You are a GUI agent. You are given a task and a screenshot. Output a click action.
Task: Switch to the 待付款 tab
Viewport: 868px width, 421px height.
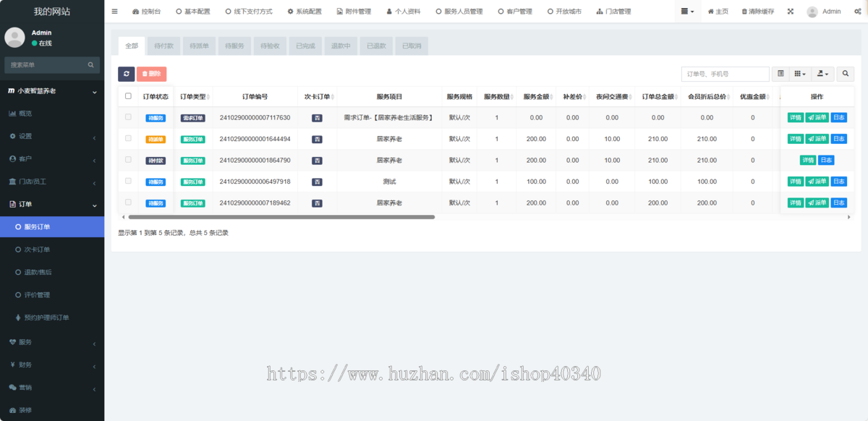[x=163, y=46]
